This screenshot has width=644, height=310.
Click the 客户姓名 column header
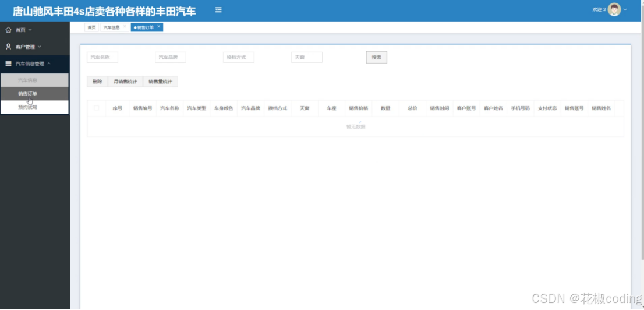(493, 108)
